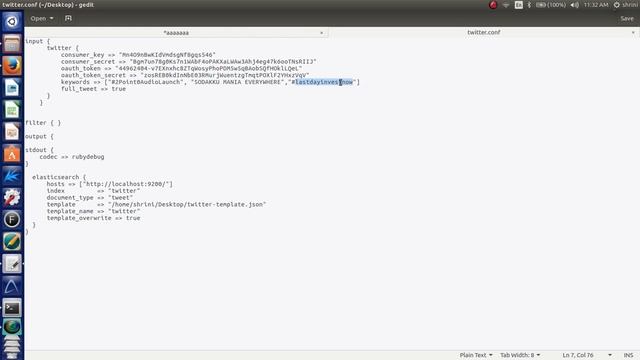Open the sound volume indicator

point(575,5)
